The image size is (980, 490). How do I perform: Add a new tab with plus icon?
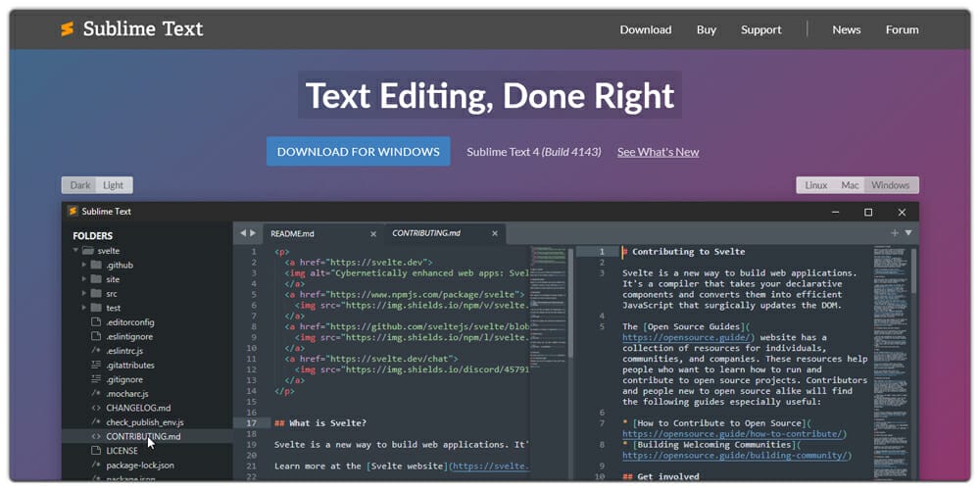895,232
